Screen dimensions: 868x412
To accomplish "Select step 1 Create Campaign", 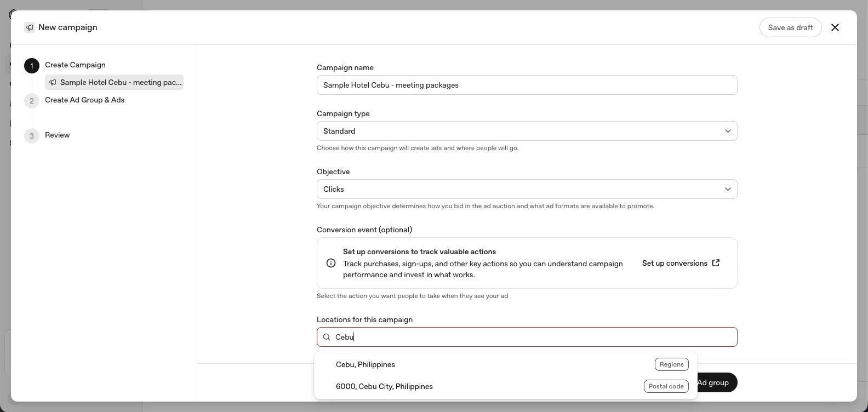I will pyautogui.click(x=75, y=65).
